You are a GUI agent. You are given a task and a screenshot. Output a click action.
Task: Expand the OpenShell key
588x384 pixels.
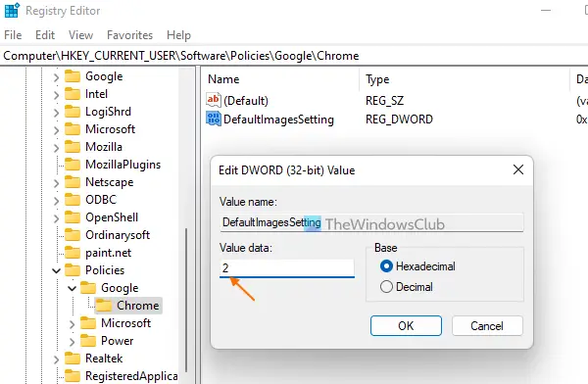click(56, 218)
